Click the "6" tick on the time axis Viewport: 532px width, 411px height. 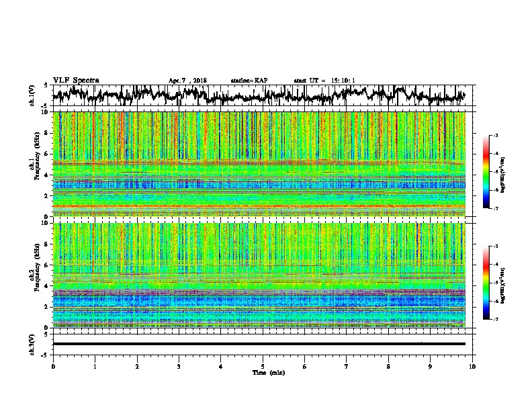(x=304, y=367)
